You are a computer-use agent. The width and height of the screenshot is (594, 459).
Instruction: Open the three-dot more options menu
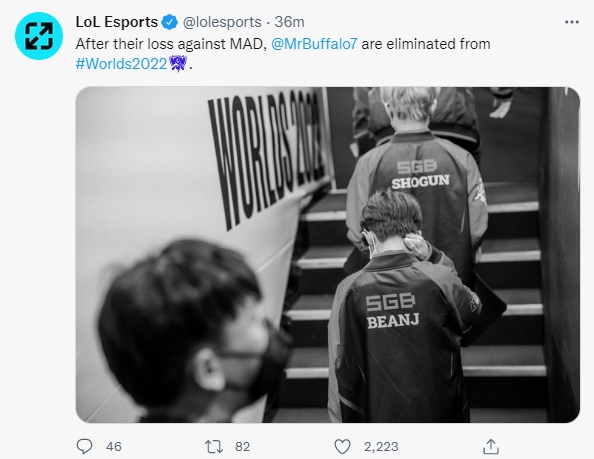click(x=572, y=22)
